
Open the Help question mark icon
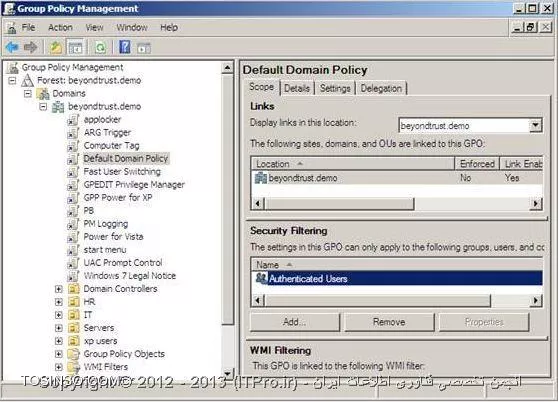[x=125, y=47]
